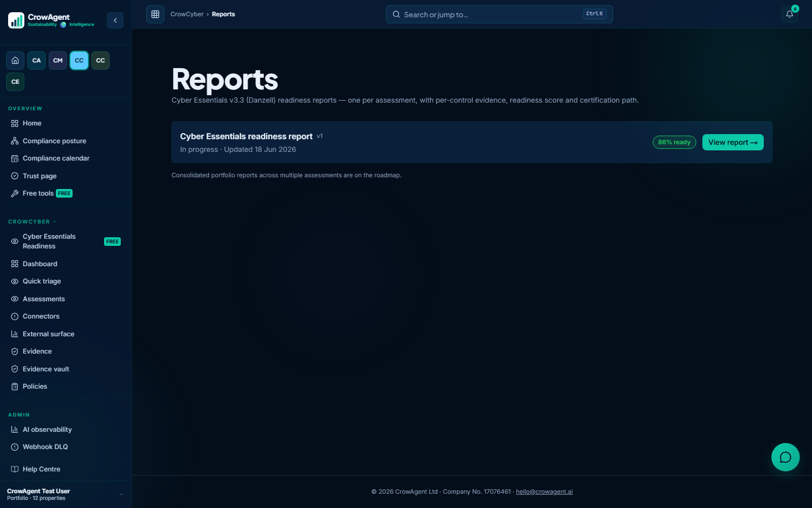Click View report button
The width and height of the screenshot is (812, 508).
pos(733,142)
